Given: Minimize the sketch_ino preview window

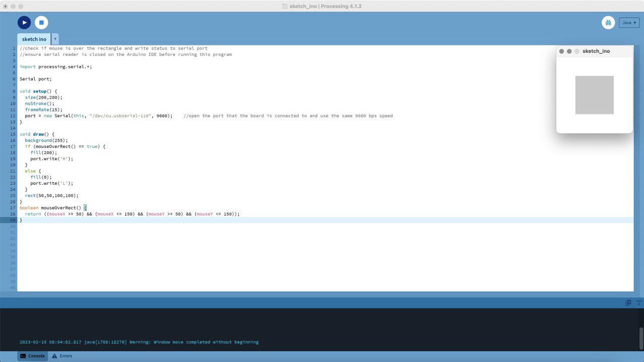Looking at the screenshot, I should tap(569, 51).
